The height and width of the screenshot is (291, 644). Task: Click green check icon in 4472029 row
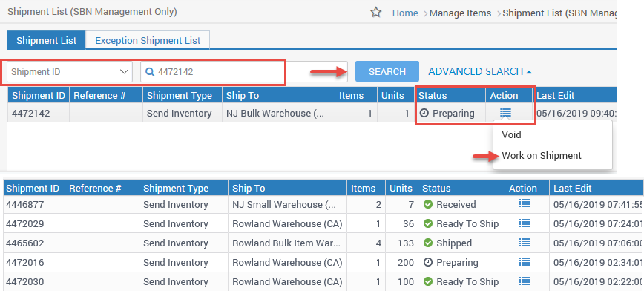click(428, 223)
